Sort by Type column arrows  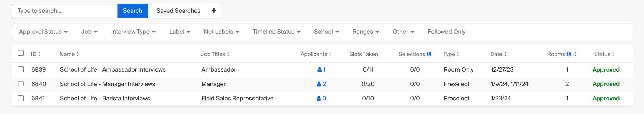tap(458, 54)
